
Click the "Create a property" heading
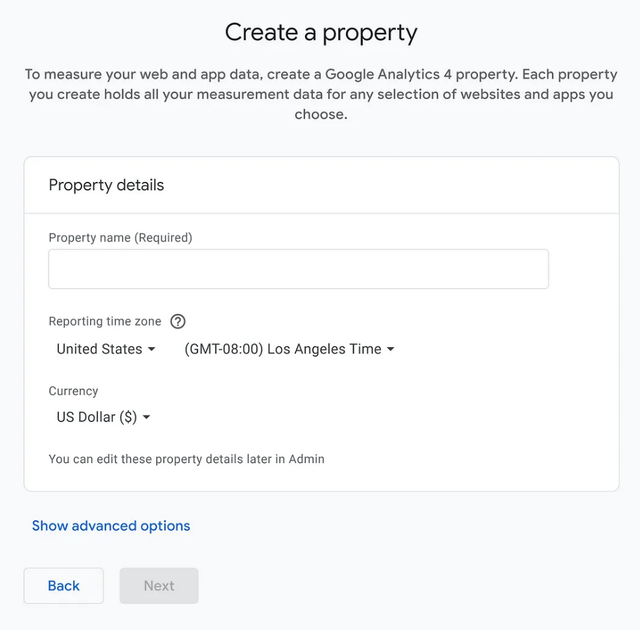point(321,32)
